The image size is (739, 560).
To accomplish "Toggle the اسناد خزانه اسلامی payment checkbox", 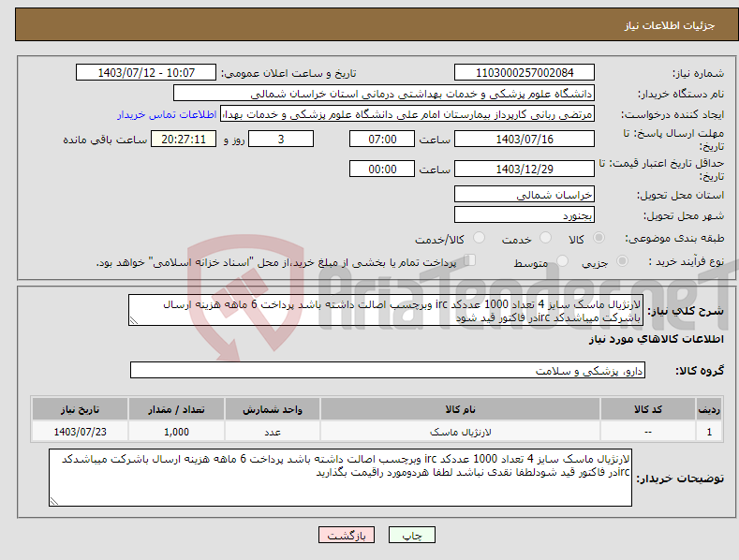I will (x=469, y=260).
